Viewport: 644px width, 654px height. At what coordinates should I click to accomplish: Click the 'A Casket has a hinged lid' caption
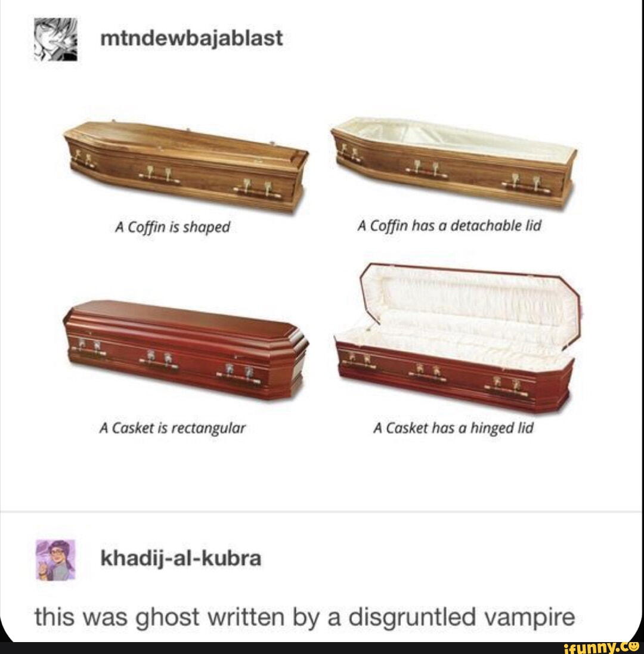click(x=453, y=427)
